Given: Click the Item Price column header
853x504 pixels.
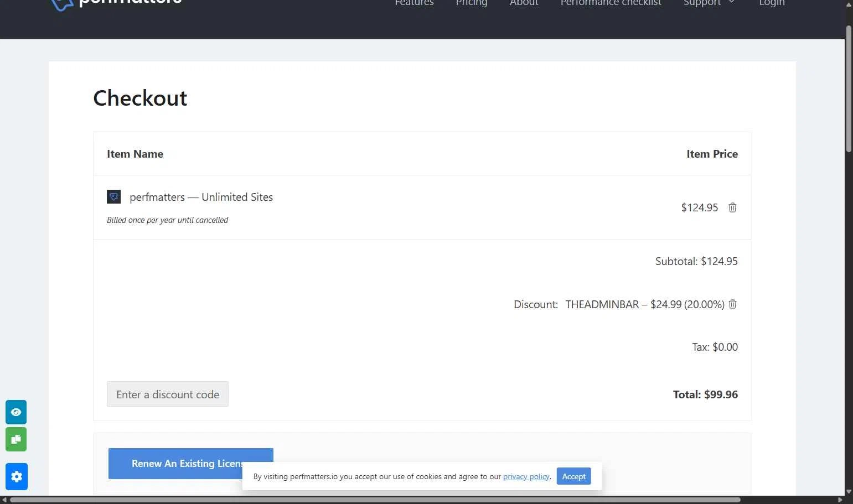Looking at the screenshot, I should tap(712, 154).
